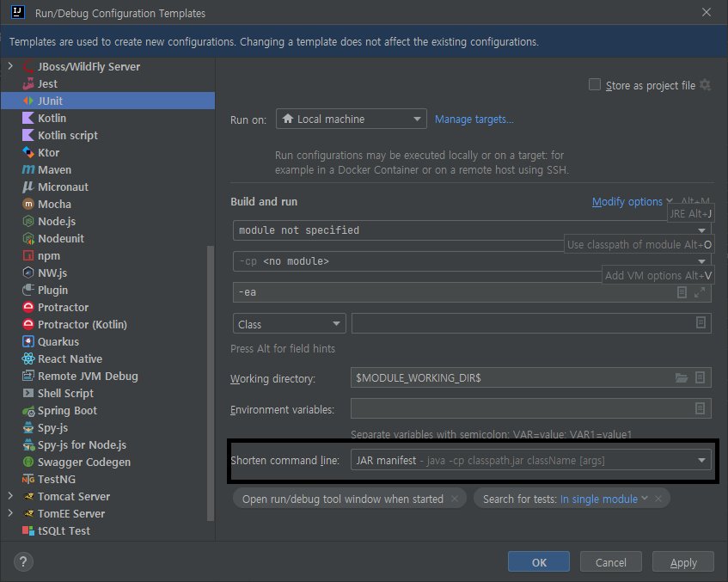
Task: Focus the $MODULE_WORKING_DIR$ field
Action: 530,377
